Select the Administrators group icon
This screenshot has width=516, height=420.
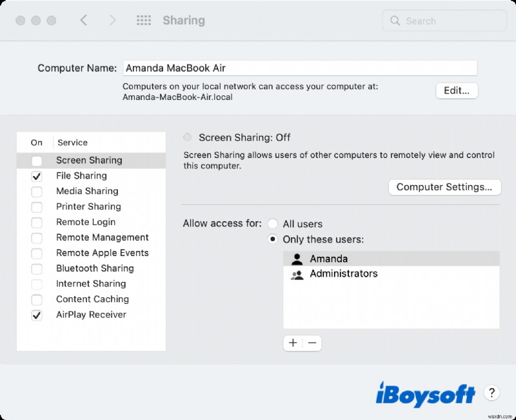coord(298,274)
